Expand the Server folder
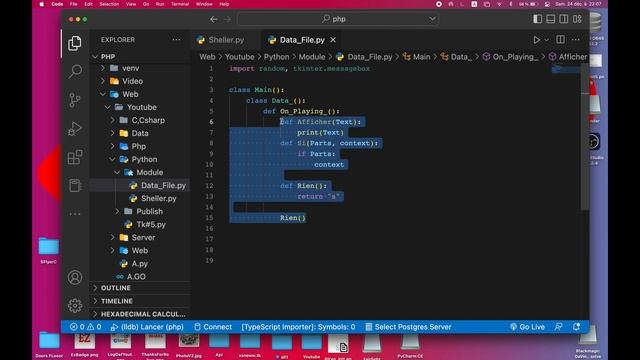 [x=113, y=238]
